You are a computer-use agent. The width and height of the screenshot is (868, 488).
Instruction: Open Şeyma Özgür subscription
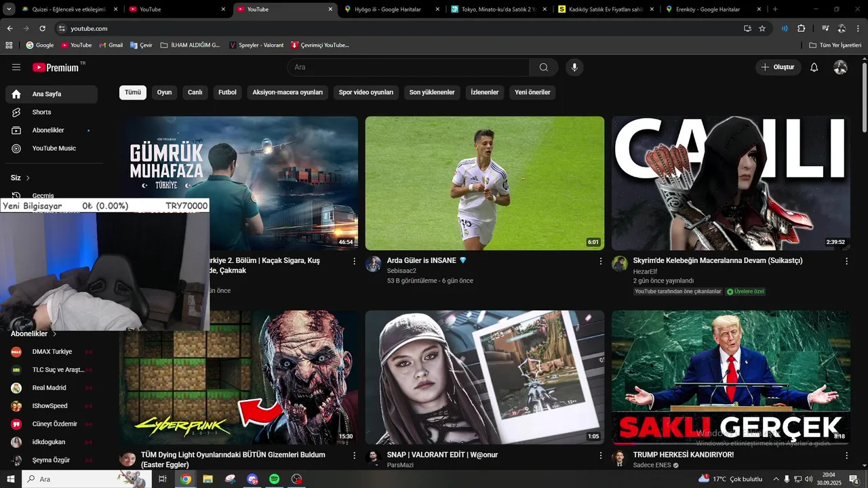pyautogui.click(x=52, y=460)
